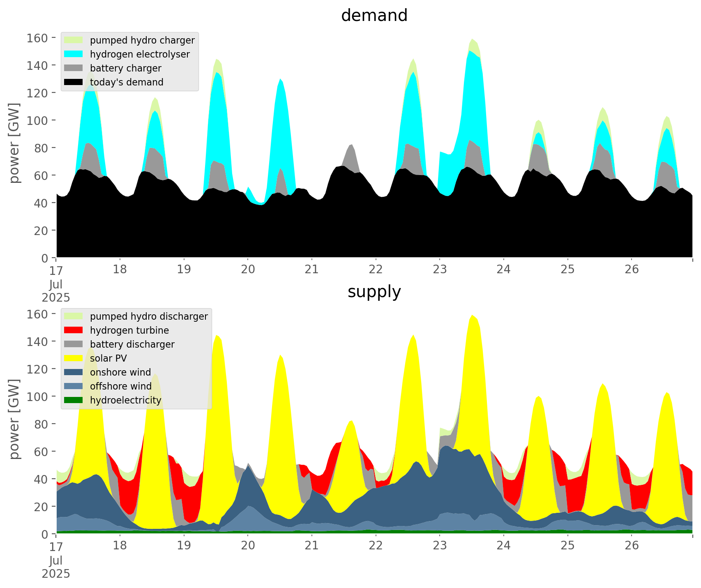The width and height of the screenshot is (701, 588).
Task: Click the pumped hydro charger legend swatch
Action: coord(74,40)
